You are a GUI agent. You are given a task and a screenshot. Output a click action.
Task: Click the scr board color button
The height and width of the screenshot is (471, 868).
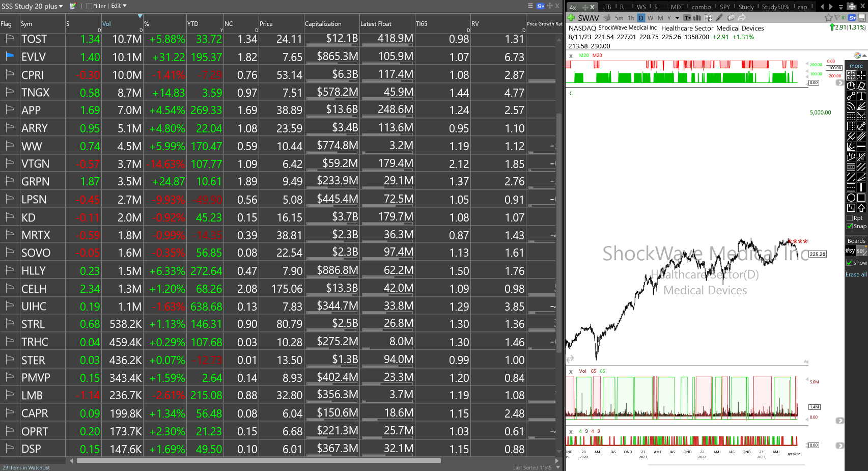pyautogui.click(x=861, y=251)
